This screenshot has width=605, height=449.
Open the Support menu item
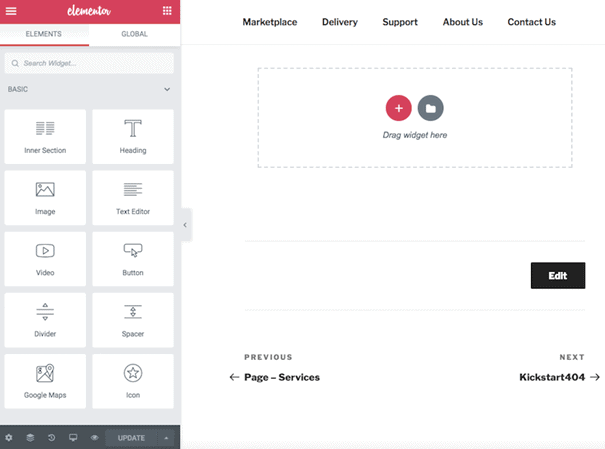coord(400,22)
